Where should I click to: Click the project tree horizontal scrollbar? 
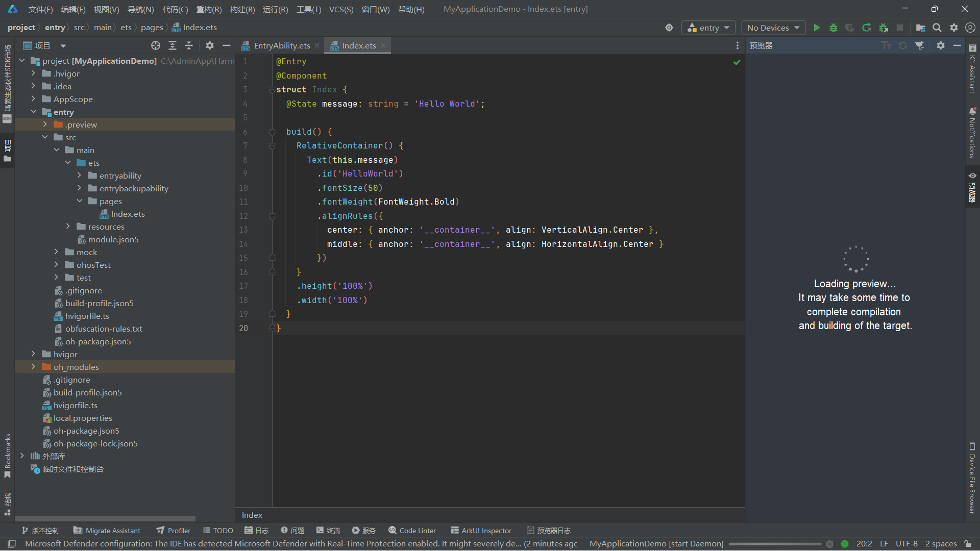coord(105,518)
